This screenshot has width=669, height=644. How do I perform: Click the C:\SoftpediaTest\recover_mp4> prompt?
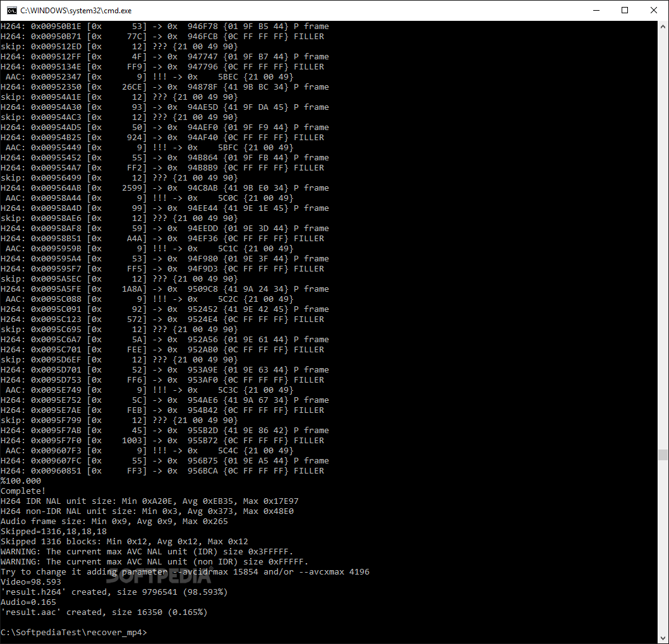tap(74, 633)
